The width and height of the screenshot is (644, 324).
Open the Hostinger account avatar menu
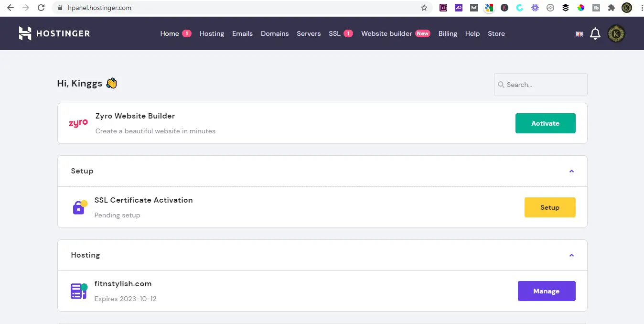point(616,33)
